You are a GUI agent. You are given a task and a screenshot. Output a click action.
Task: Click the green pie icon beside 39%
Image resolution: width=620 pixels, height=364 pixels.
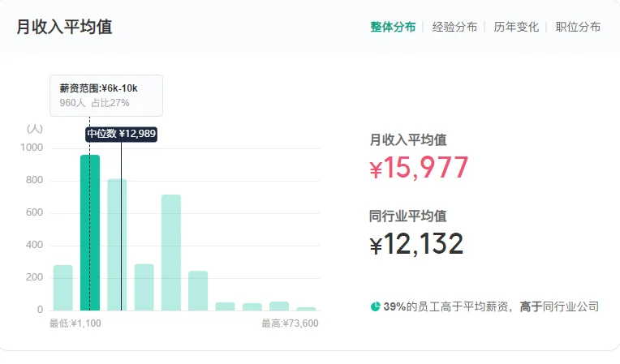(375, 306)
